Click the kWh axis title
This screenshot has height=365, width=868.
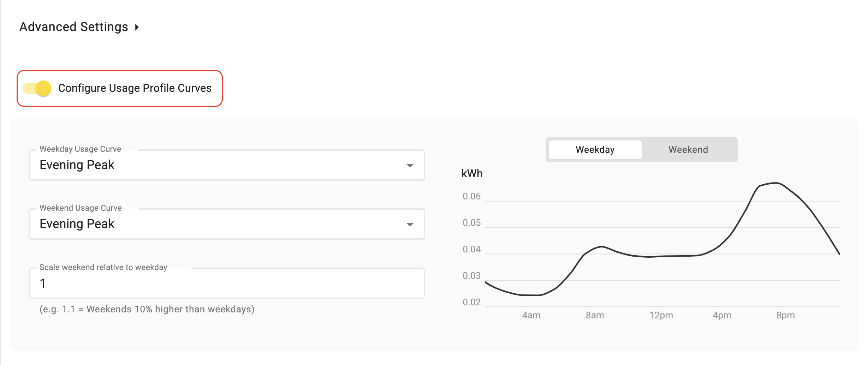point(472,174)
